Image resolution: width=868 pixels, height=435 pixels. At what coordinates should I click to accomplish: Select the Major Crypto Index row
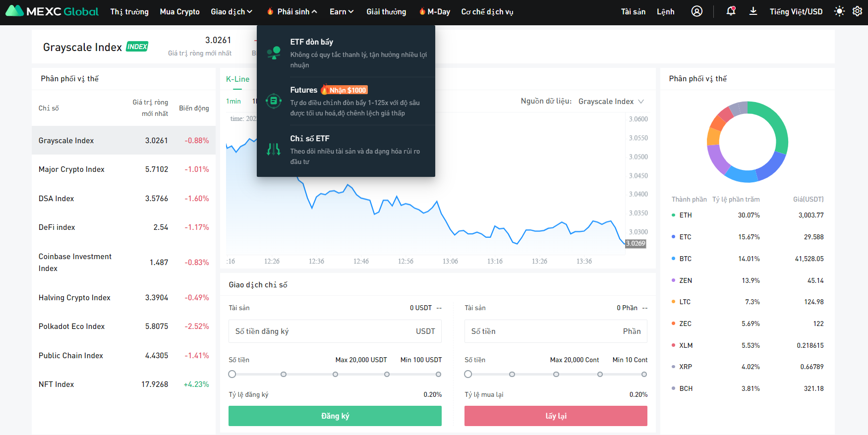(x=123, y=169)
